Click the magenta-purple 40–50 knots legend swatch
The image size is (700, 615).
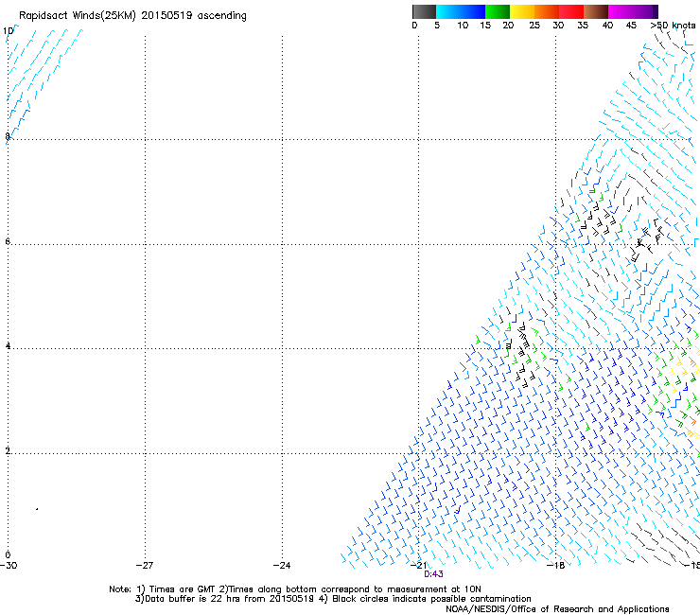[x=633, y=11]
